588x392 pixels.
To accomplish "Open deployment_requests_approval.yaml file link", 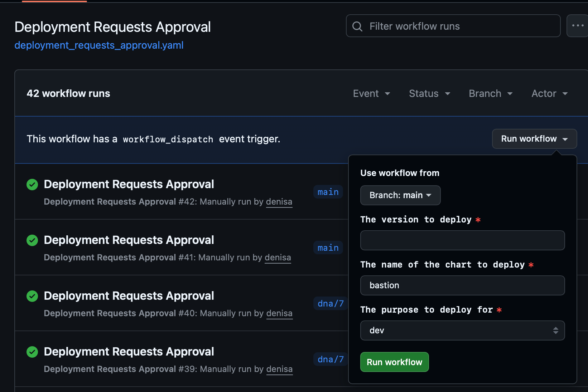I will (x=99, y=45).
